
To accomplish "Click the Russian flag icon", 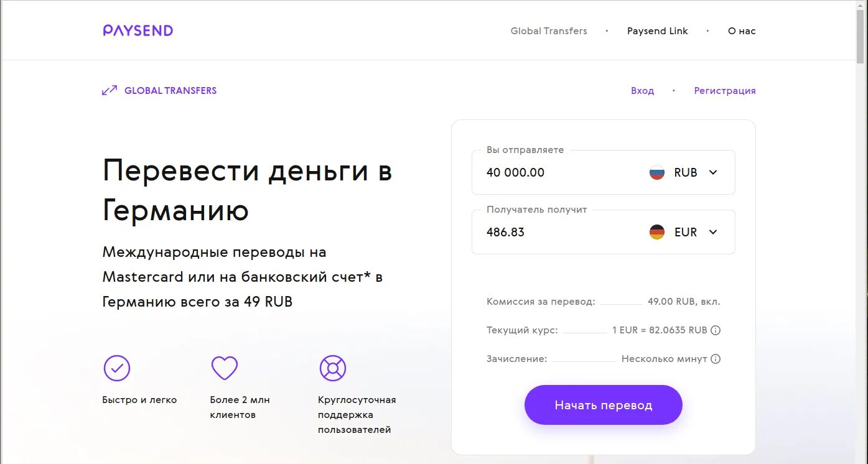I will point(657,172).
